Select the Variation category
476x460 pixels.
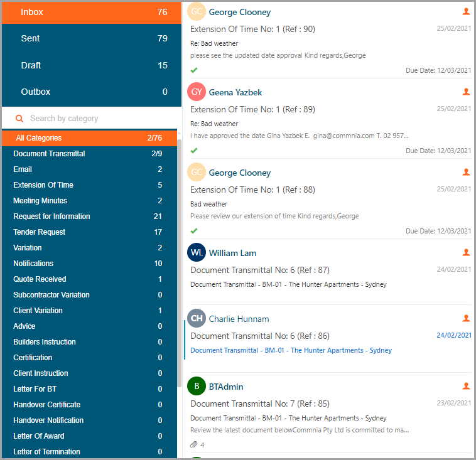tap(89, 248)
